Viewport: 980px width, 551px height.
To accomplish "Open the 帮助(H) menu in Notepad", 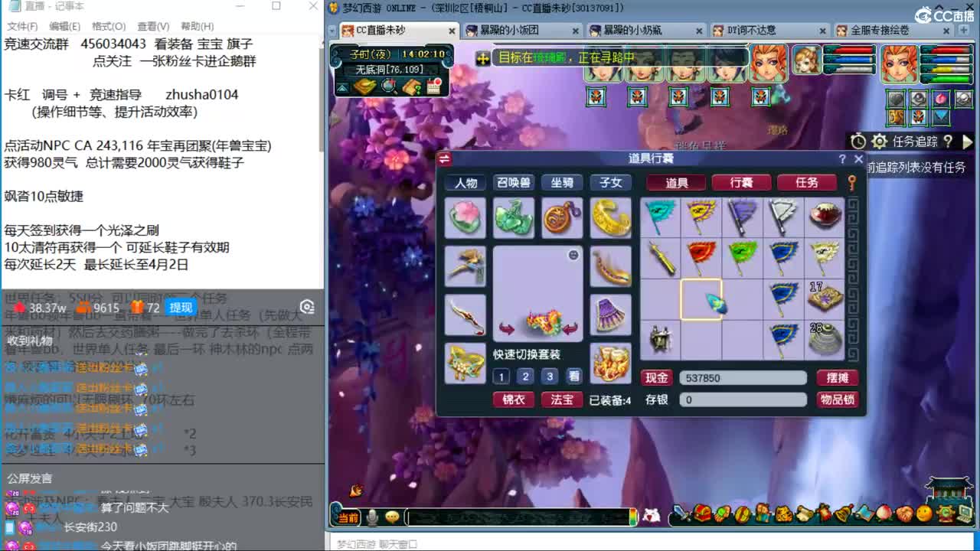I will pyautogui.click(x=198, y=26).
